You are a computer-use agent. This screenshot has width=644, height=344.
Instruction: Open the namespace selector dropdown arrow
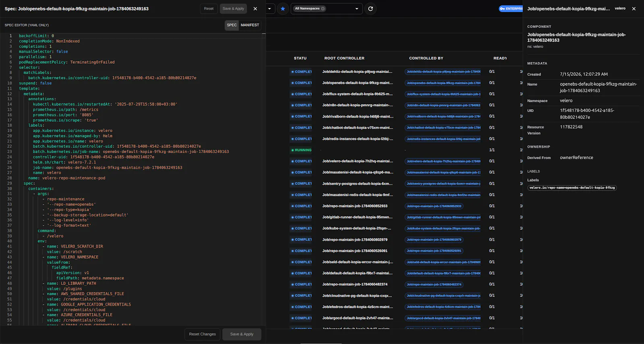(357, 8)
